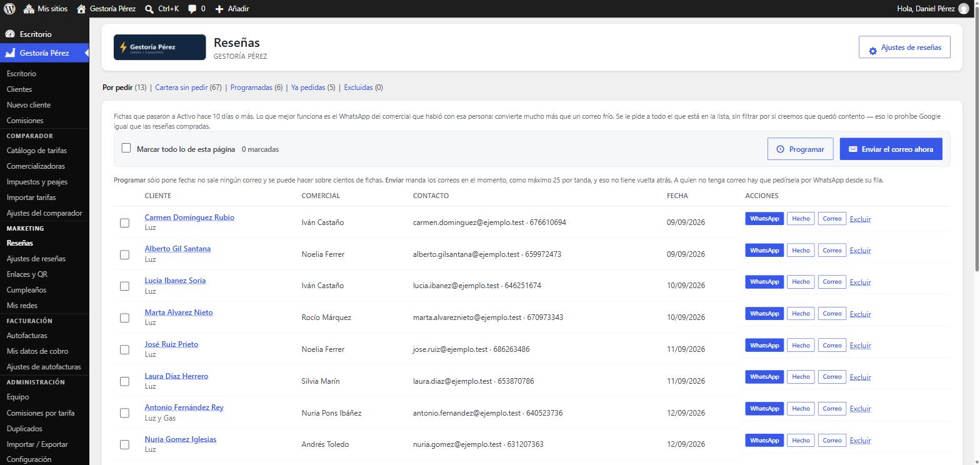Open Autofacturas in the sidebar
The width and height of the screenshot is (980, 465).
[27, 336]
